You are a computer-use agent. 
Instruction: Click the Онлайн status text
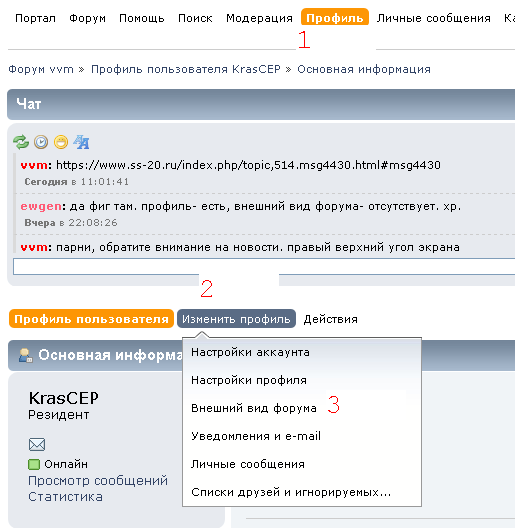click(x=66, y=464)
